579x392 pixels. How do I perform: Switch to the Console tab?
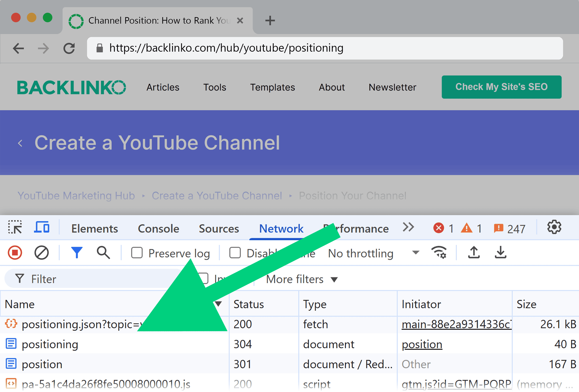[158, 229]
